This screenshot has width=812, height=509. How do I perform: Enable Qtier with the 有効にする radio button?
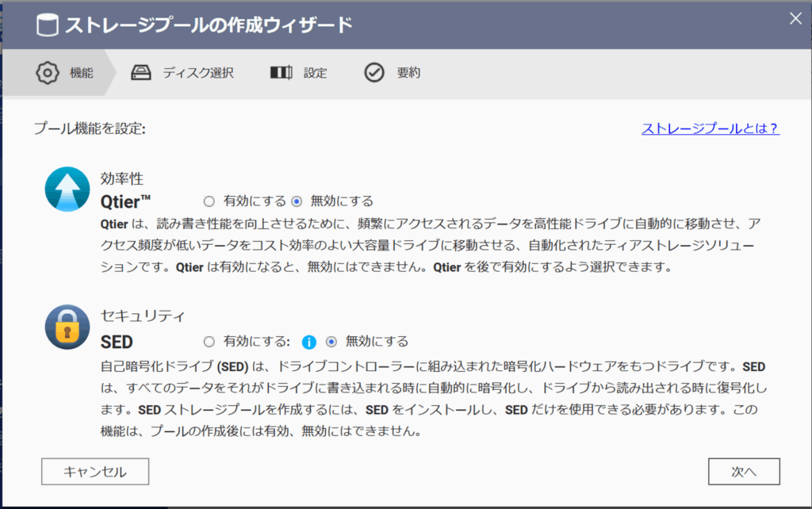(209, 201)
